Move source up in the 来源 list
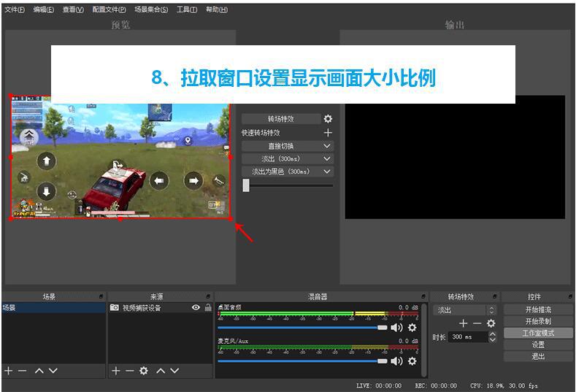This screenshot has width=576, height=392. tap(161, 371)
